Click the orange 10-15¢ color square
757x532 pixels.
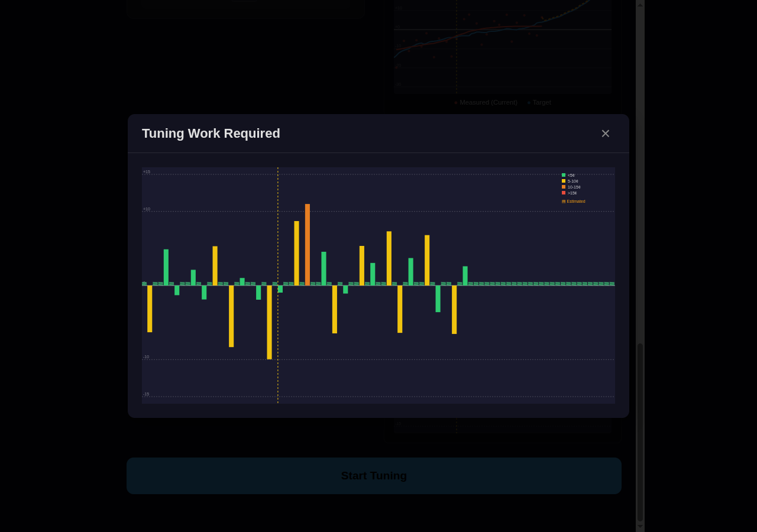[563, 187]
